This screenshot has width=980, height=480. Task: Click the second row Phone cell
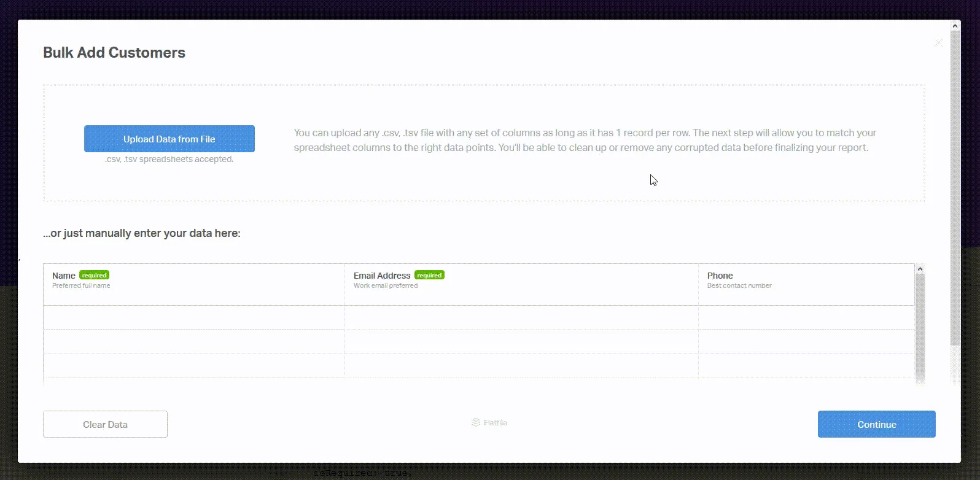click(x=806, y=341)
